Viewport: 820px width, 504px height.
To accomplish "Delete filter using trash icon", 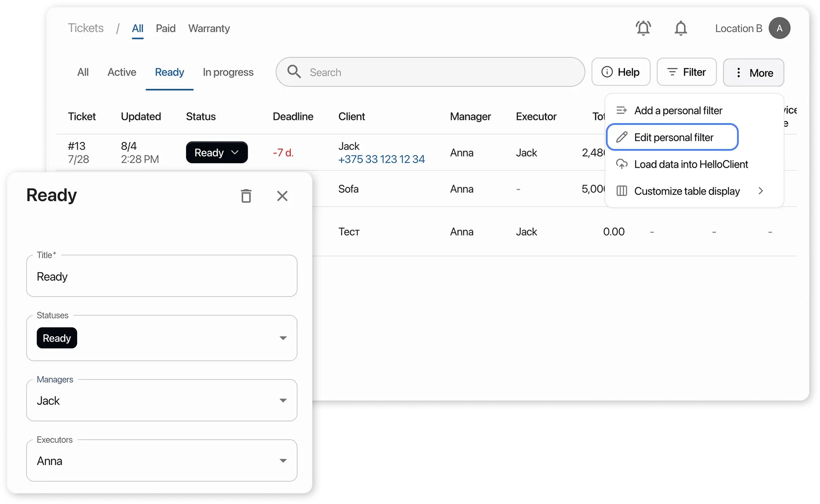I will point(246,196).
